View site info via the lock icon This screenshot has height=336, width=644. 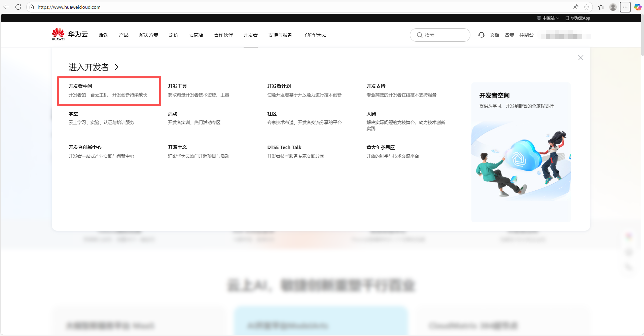point(32,7)
